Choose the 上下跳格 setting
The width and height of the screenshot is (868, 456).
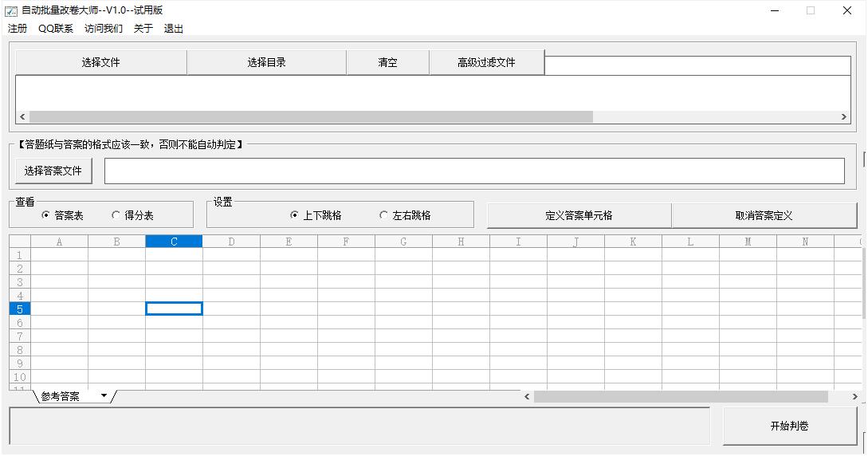click(295, 215)
